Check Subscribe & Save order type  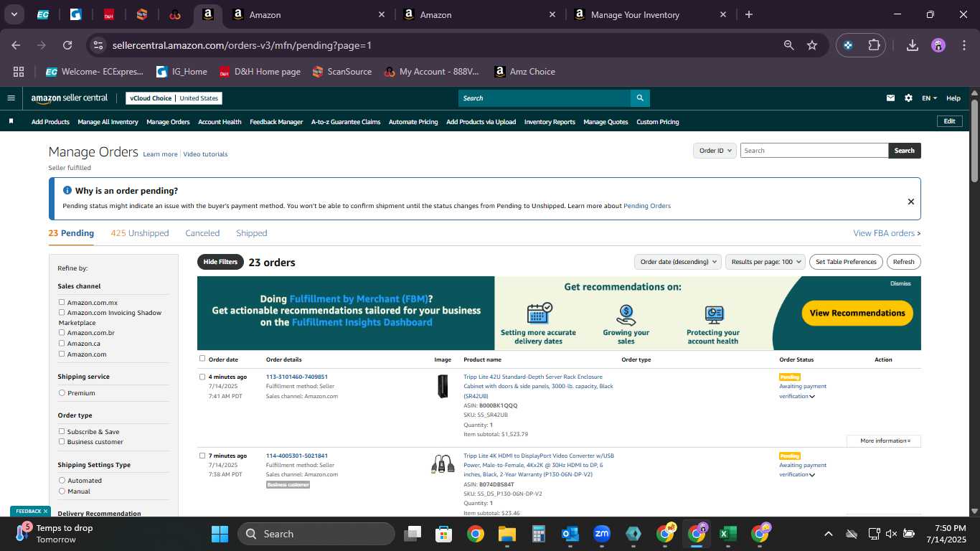coord(62,431)
